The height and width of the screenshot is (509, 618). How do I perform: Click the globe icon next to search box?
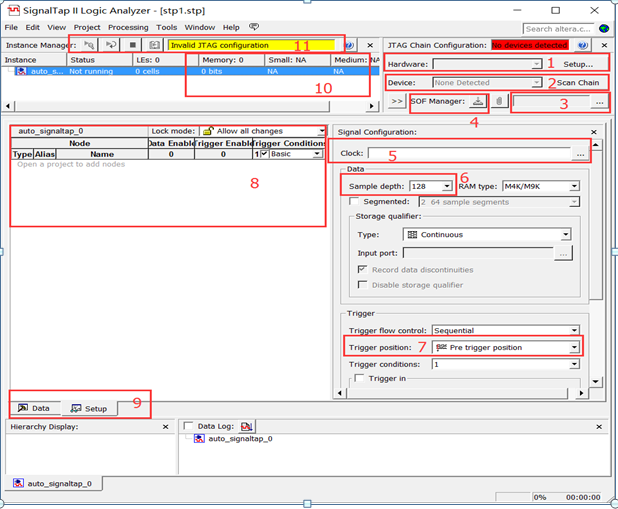point(604,29)
